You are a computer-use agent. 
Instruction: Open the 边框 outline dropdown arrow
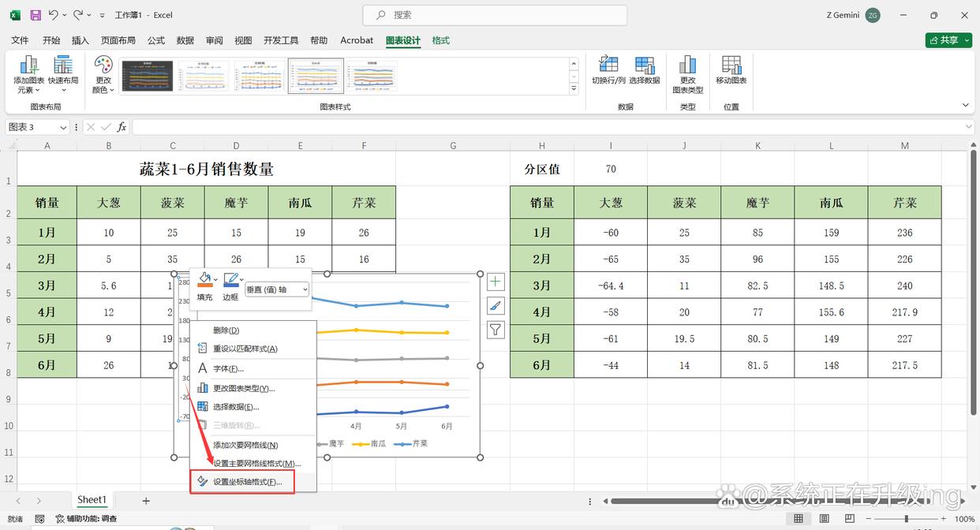click(241, 280)
